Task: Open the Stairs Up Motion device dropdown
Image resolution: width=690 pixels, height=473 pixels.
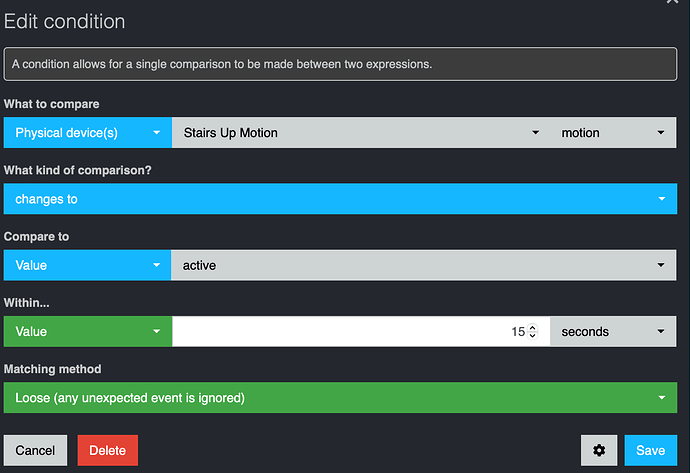Action: (361, 132)
